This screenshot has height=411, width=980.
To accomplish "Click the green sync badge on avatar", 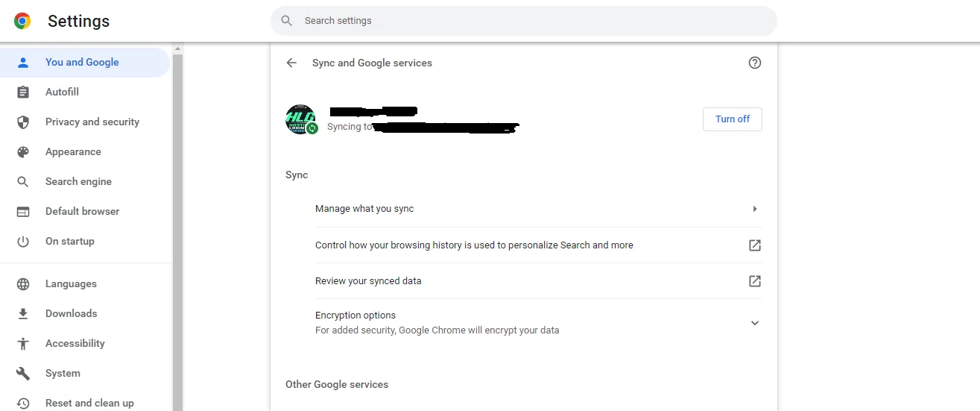I will tap(312, 128).
